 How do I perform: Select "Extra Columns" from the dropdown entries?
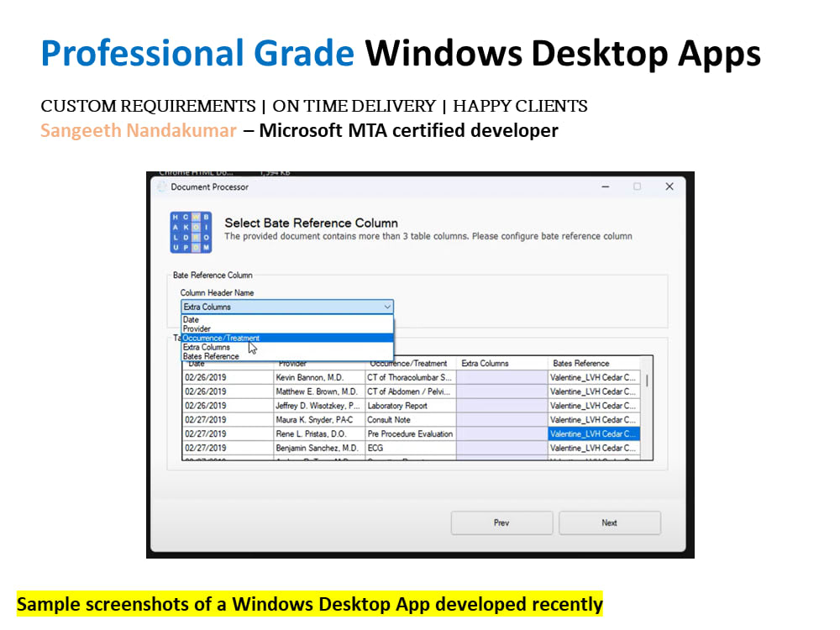(206, 347)
